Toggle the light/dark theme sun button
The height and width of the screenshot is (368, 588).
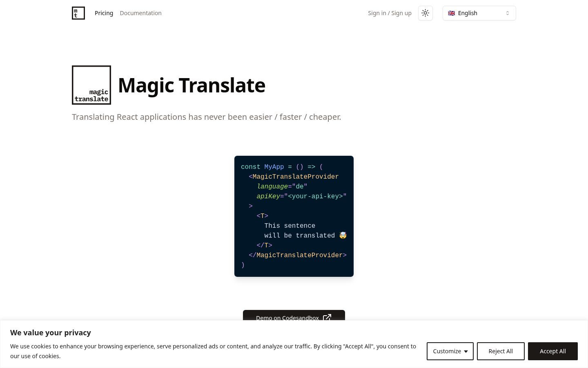(x=425, y=13)
